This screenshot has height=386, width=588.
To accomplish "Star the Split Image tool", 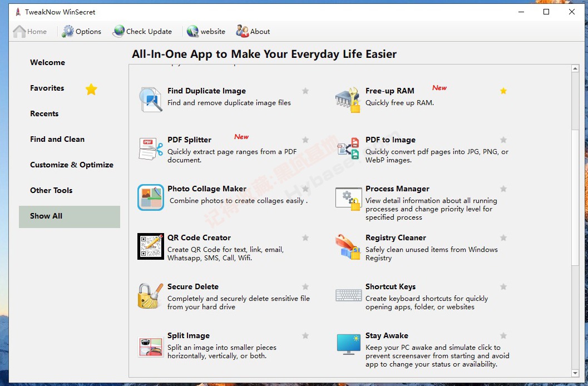I will [305, 336].
